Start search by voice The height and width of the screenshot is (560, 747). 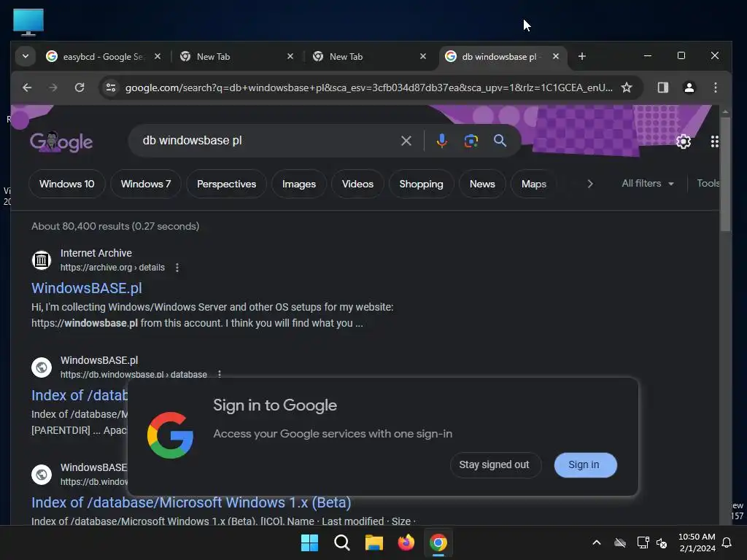tap(441, 141)
